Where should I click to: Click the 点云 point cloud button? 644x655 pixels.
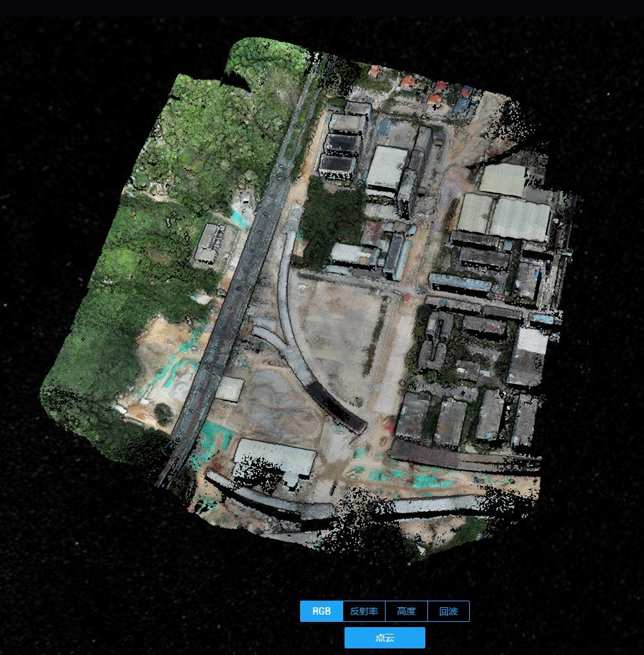click(x=385, y=638)
